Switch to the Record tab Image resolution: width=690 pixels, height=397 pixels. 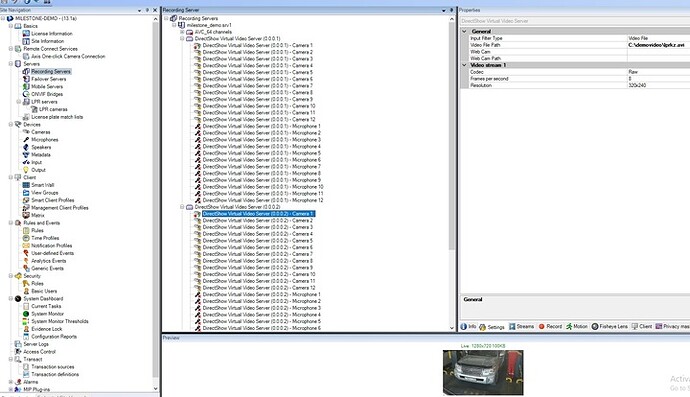pos(551,327)
